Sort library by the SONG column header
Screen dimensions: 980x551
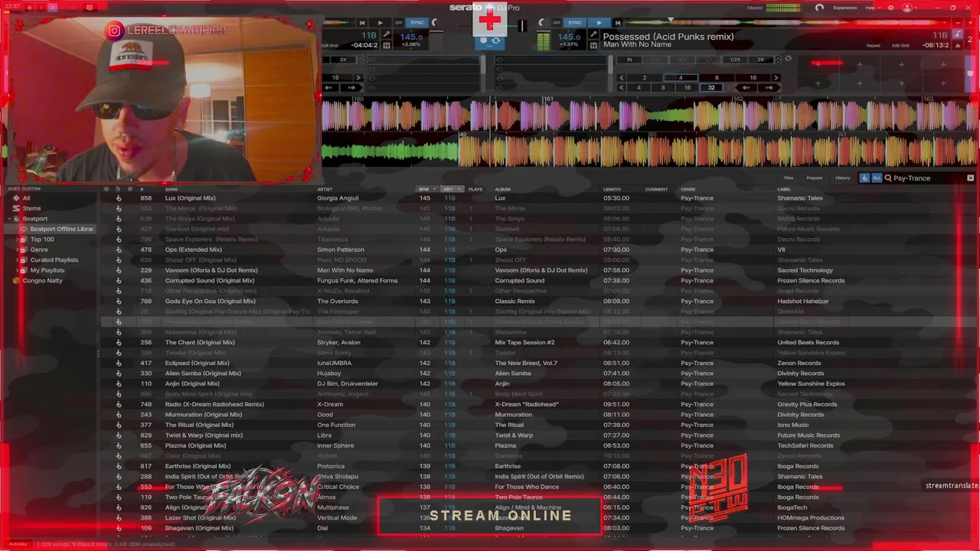tap(171, 189)
